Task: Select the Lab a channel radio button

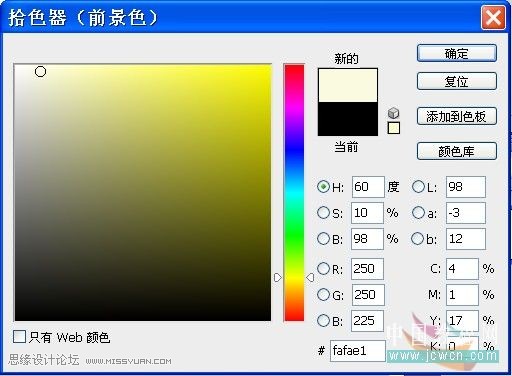Action: click(x=418, y=213)
